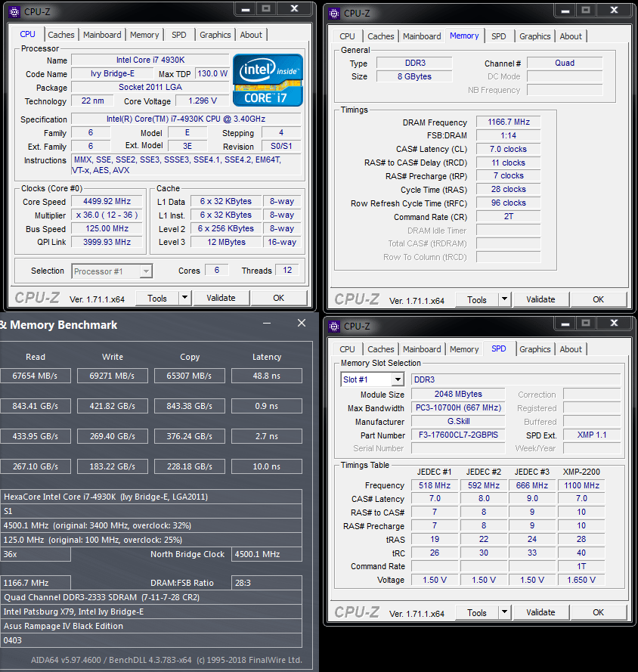Click Level 3 cache size 12 MBytes
Screen dimensions: 638x672
[226, 242]
